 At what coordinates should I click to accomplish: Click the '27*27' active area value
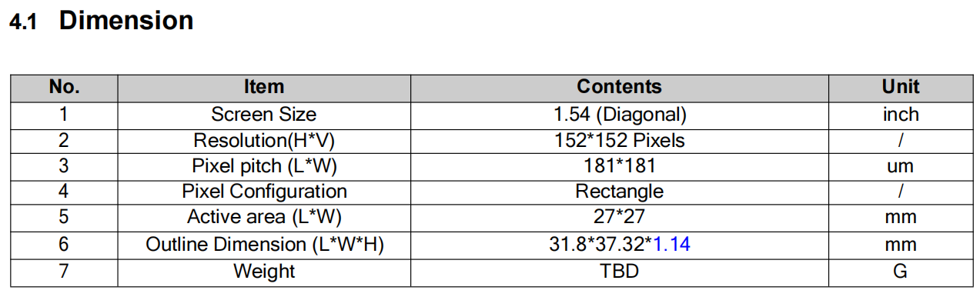[620, 218]
